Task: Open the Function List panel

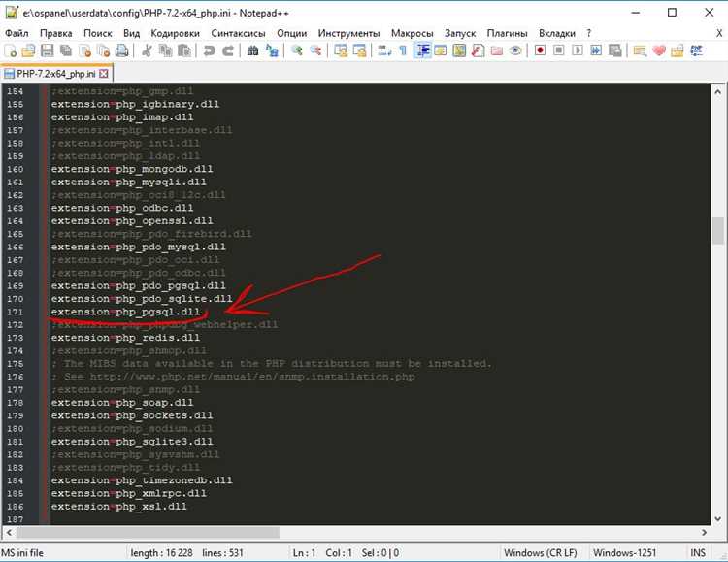Action: click(x=478, y=50)
